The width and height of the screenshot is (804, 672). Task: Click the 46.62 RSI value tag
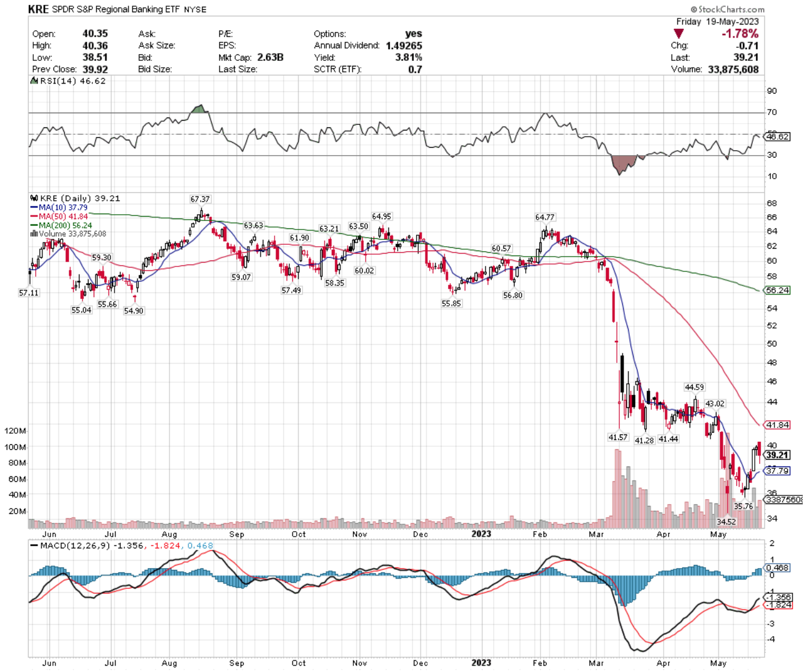tap(778, 137)
